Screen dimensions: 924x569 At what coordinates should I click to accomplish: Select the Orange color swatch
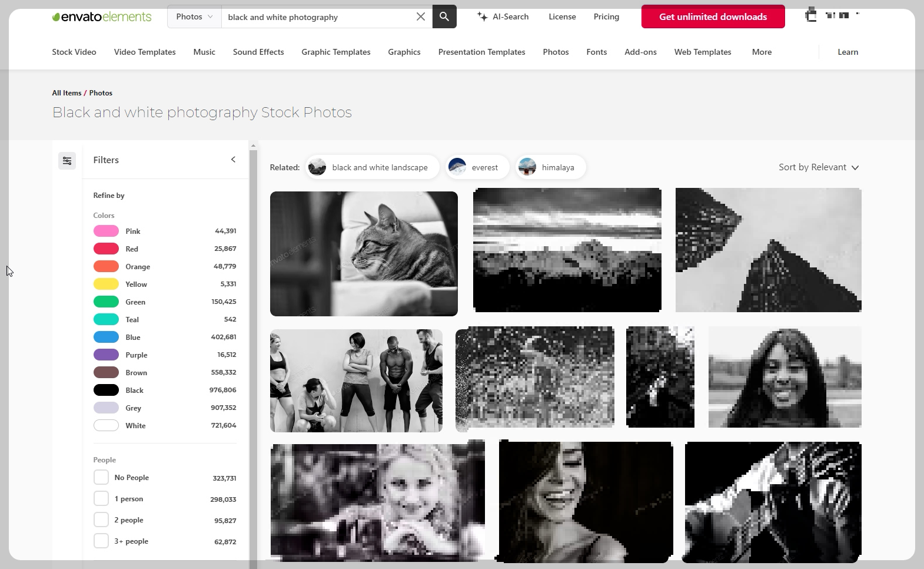coord(106,266)
